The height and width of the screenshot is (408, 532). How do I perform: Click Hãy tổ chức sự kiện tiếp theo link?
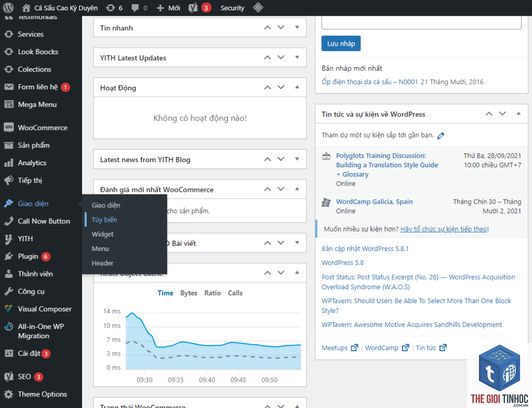click(444, 229)
